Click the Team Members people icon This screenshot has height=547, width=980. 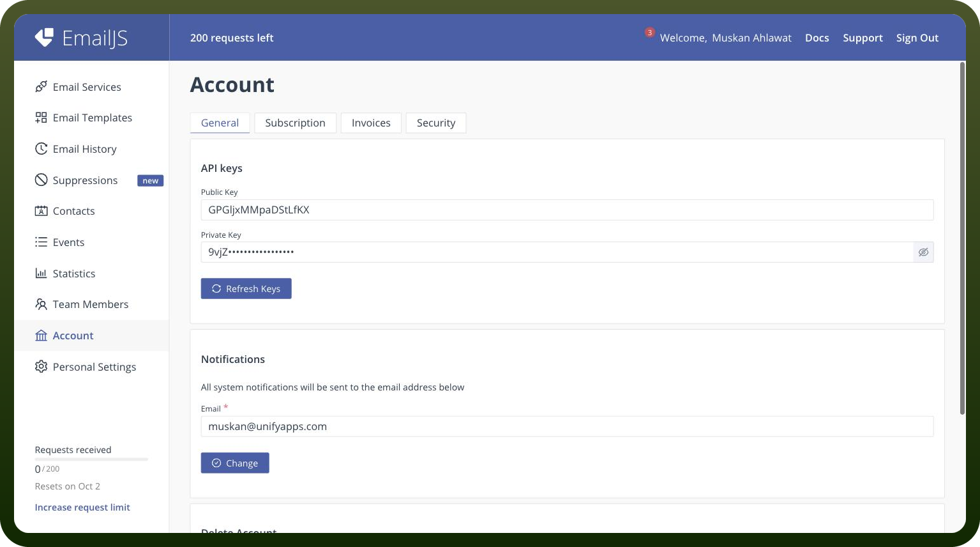(x=41, y=304)
